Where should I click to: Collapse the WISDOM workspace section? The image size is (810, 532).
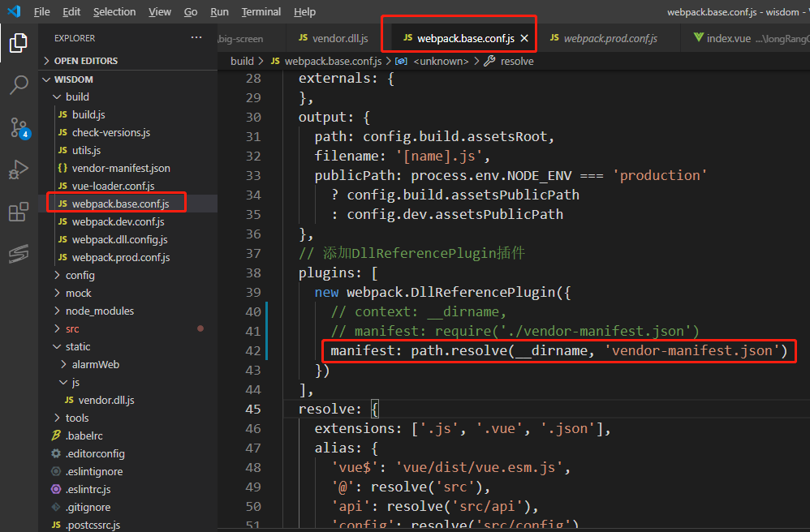[x=127, y=79]
